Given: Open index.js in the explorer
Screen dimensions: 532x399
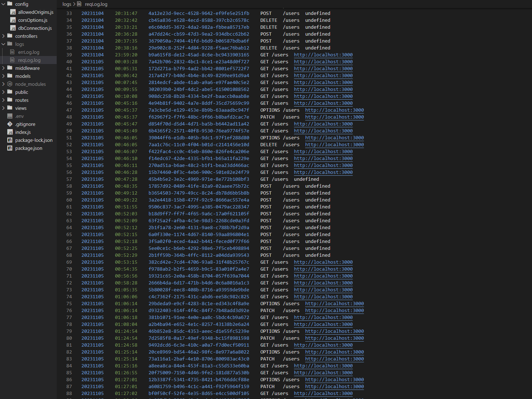Looking at the screenshot, I should [x=23, y=132].
